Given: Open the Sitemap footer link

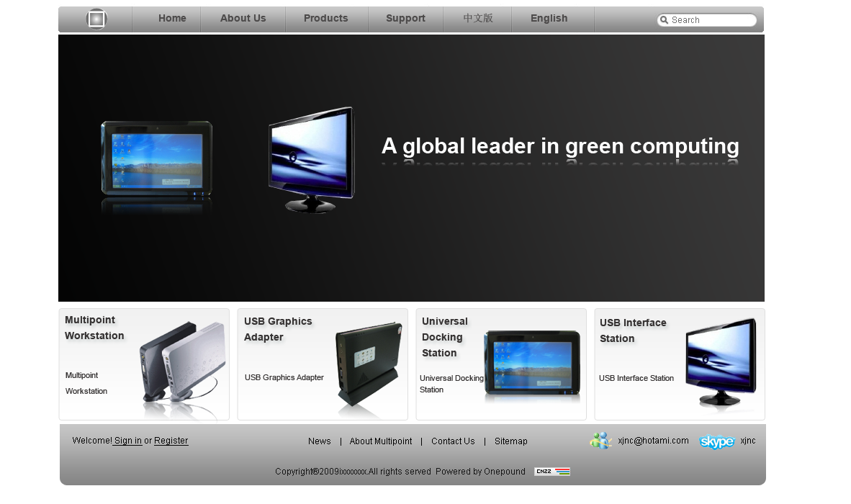Looking at the screenshot, I should point(510,441).
